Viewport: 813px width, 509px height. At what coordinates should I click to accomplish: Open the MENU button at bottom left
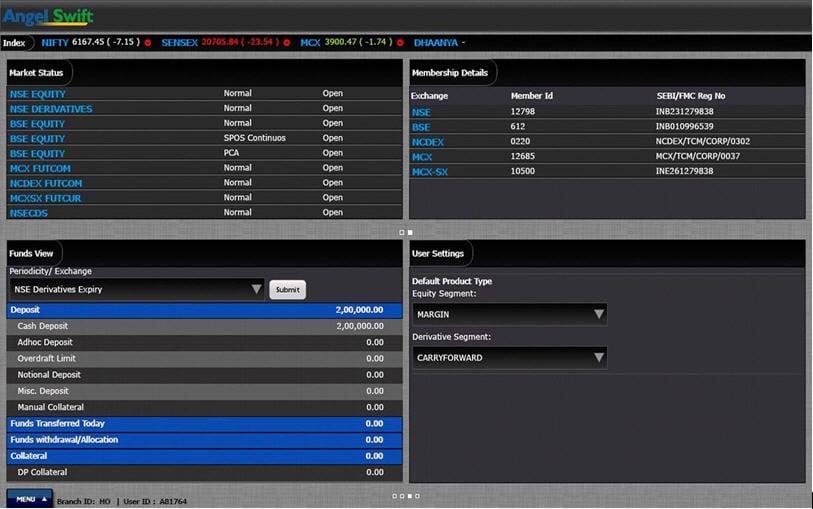[x=30, y=499]
